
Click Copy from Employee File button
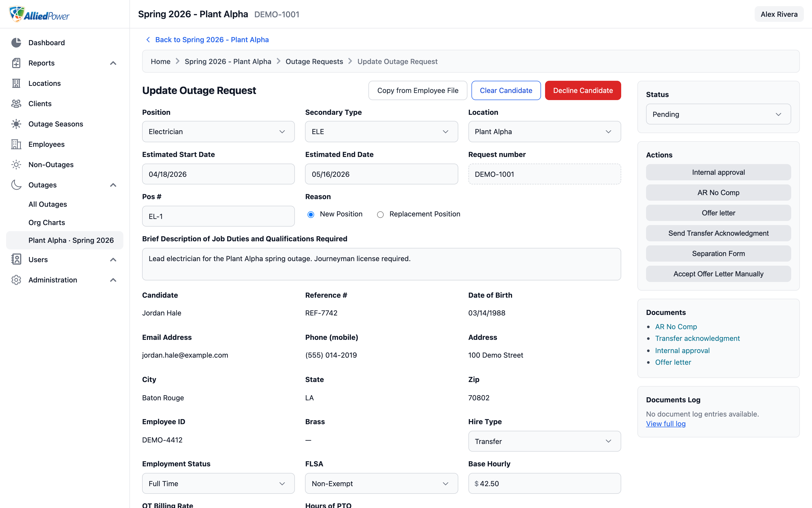point(418,90)
